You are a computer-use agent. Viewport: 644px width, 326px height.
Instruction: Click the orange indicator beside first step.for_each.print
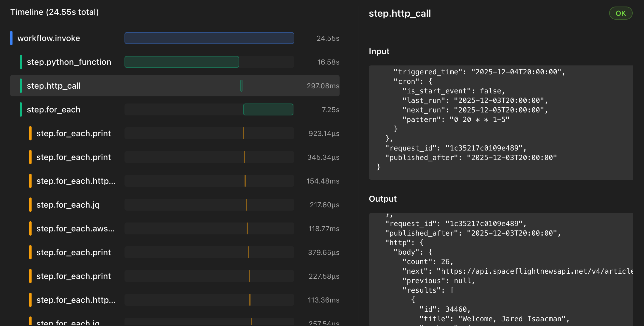(30, 133)
